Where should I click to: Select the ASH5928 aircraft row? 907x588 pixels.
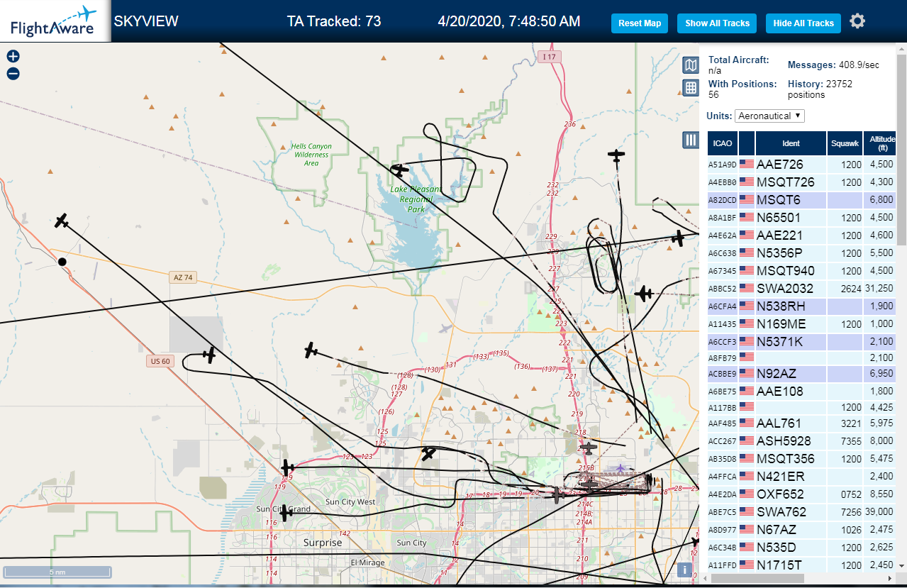coord(802,441)
